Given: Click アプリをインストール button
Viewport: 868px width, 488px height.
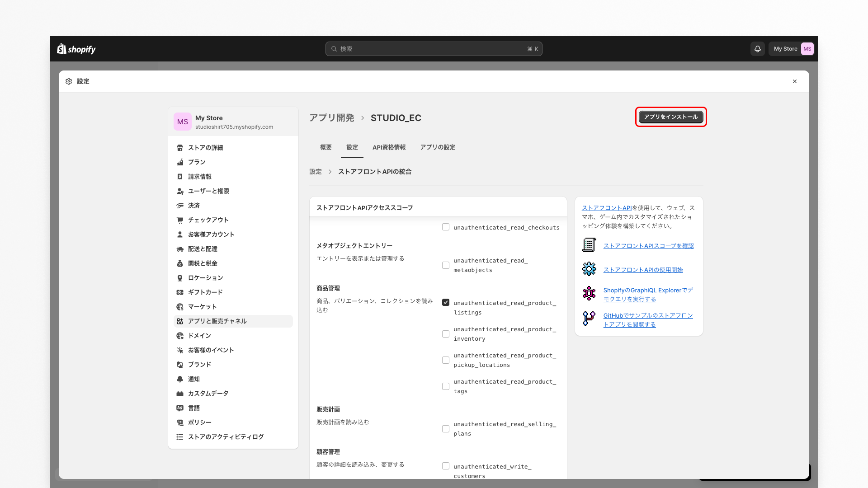Looking at the screenshot, I should [x=671, y=117].
